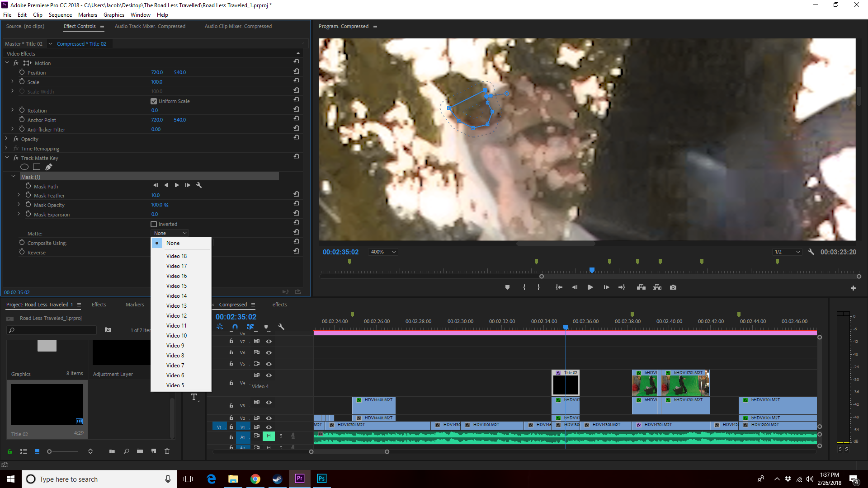Open timeline display settings wrench

pyautogui.click(x=281, y=327)
